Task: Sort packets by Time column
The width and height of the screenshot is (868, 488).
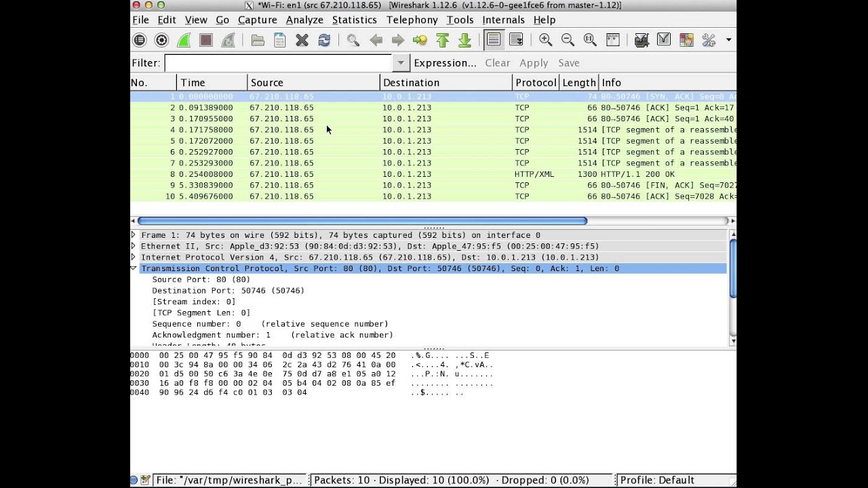Action: point(212,83)
